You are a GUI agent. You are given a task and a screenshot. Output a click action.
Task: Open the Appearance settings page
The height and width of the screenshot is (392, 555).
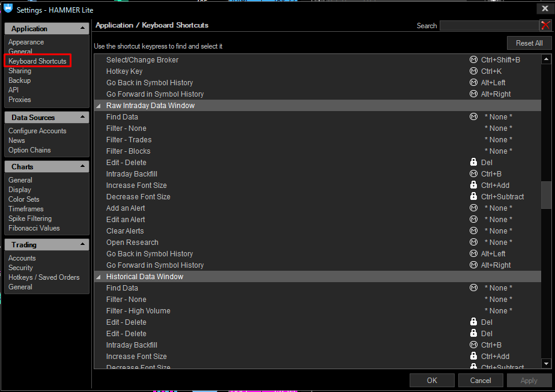[x=26, y=42]
